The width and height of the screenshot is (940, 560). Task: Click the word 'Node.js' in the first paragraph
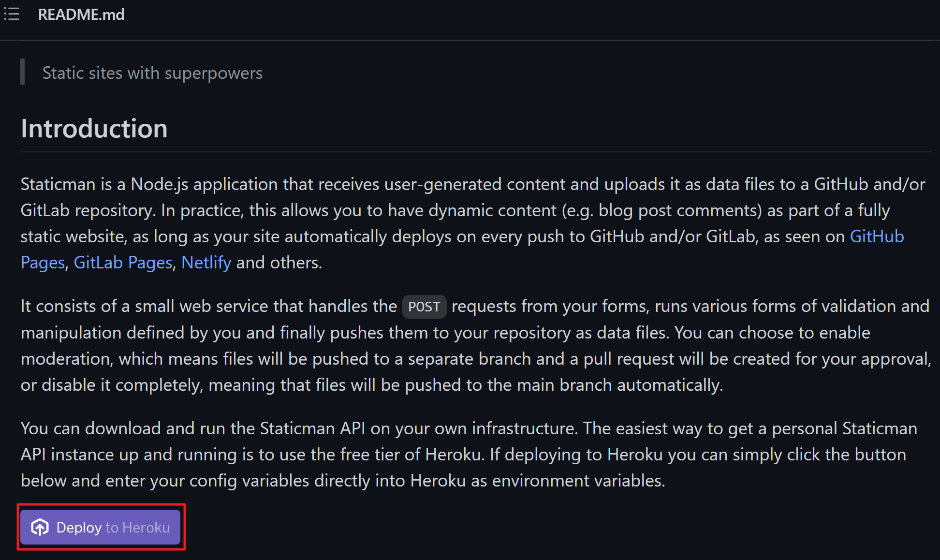(160, 185)
